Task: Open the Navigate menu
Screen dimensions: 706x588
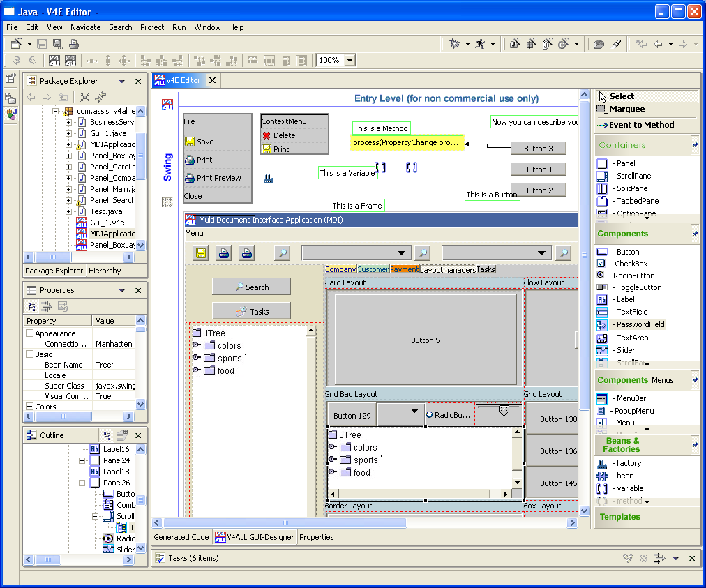Action: (x=85, y=27)
